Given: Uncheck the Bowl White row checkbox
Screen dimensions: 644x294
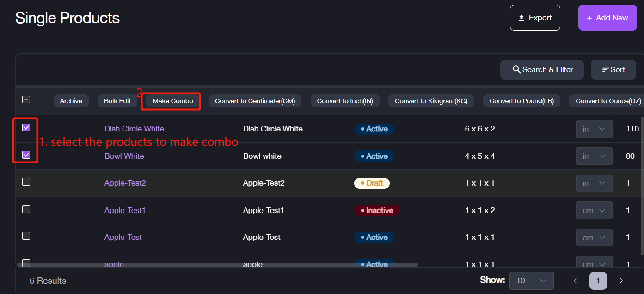Looking at the screenshot, I should pos(26,155).
